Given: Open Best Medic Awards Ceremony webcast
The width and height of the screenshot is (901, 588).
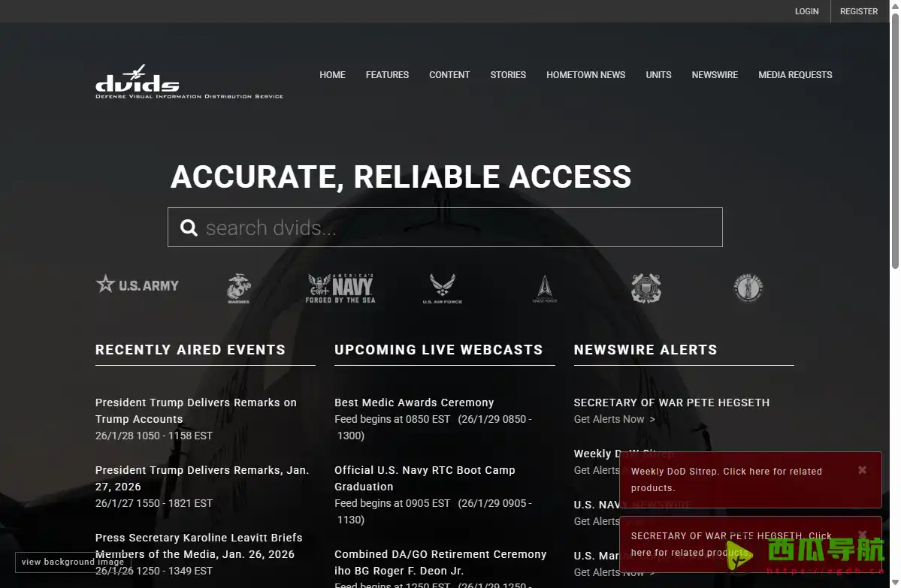Looking at the screenshot, I should pos(414,403).
